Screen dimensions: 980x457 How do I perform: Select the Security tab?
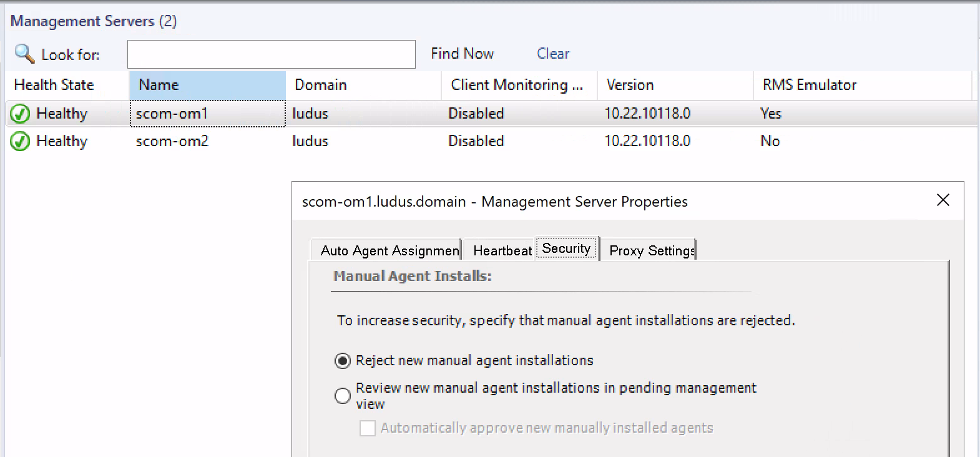click(x=566, y=248)
